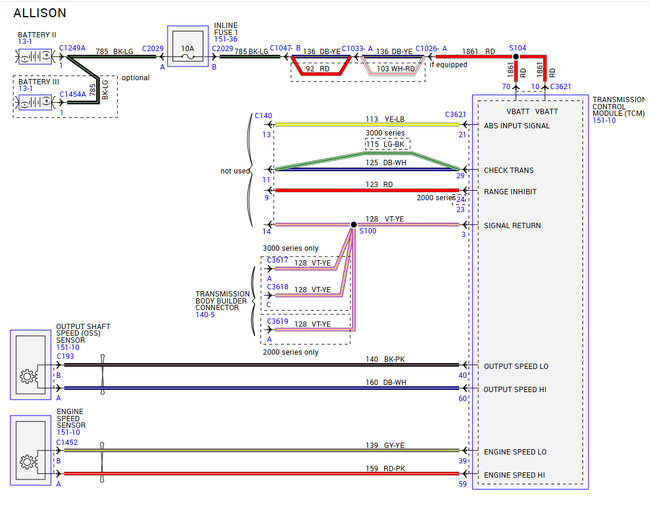This screenshot has height=505, width=650.
Task: Click the 160 DB-WH wire label
Action: click(386, 382)
